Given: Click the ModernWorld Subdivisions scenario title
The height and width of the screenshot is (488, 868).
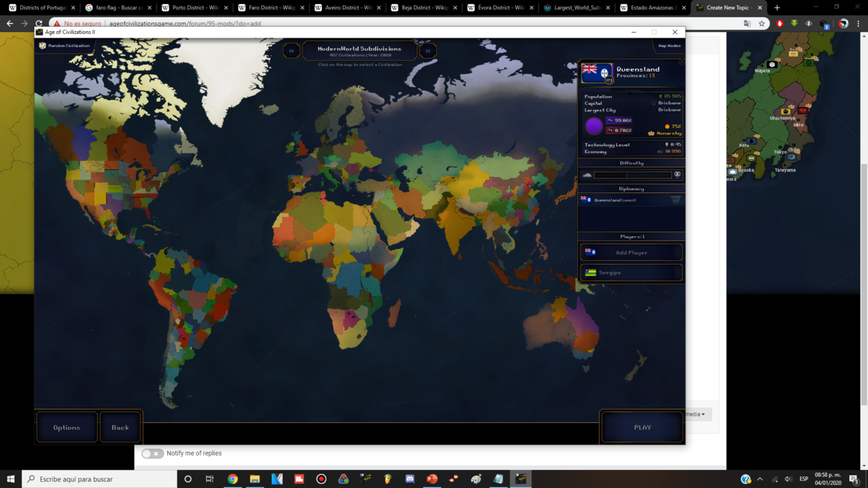Looking at the screenshot, I should click(359, 48).
